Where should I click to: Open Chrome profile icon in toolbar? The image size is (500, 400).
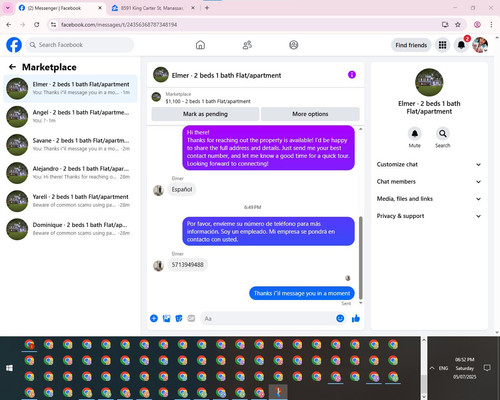click(477, 25)
